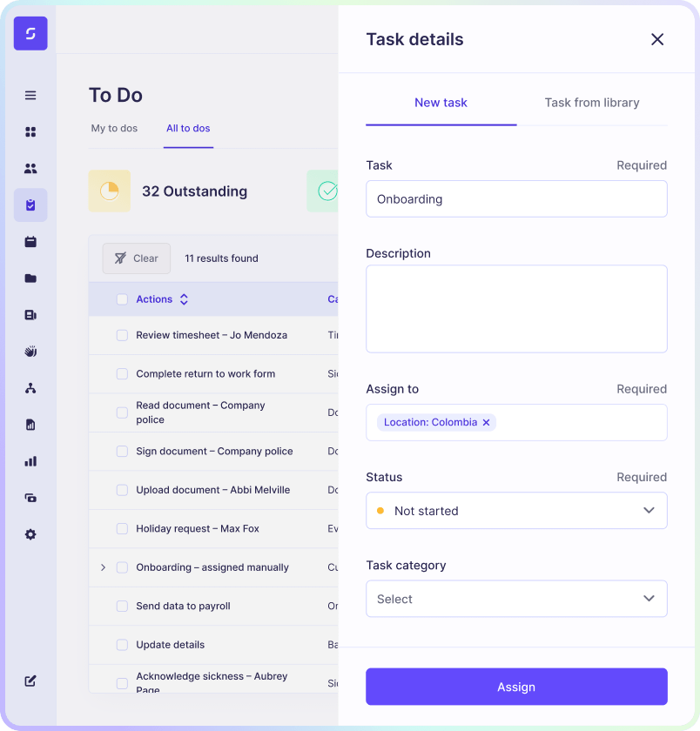Check the Review timesheet – Jo Mendoza box
Image resolution: width=700 pixels, height=731 pixels.
(x=122, y=335)
